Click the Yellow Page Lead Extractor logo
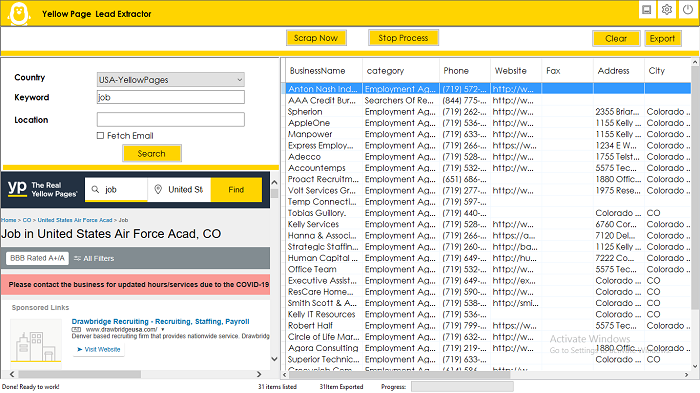Viewport: 700px width, 393px height. point(19,14)
